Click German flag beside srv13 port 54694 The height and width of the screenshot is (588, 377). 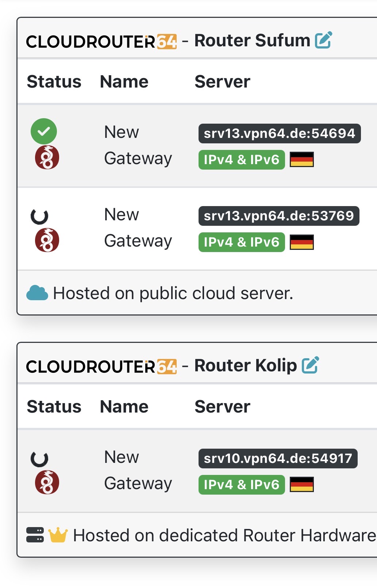click(301, 159)
